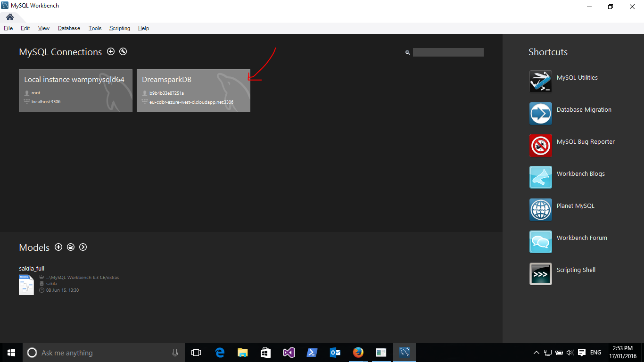
Task: Click the Home tab icon
Action: point(10,17)
